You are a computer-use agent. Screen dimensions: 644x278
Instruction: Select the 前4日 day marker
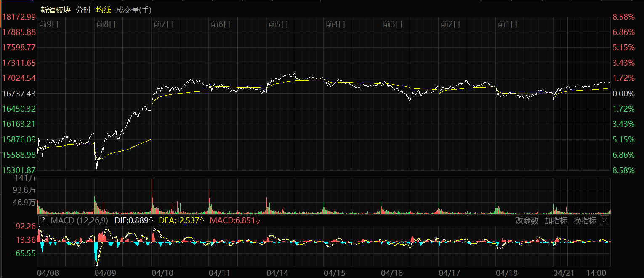[335, 24]
